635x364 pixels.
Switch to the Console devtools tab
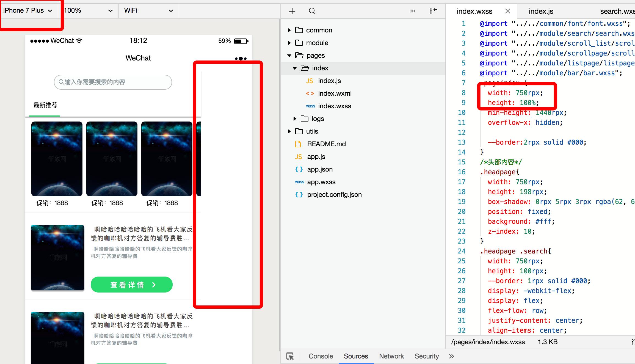[321, 356]
